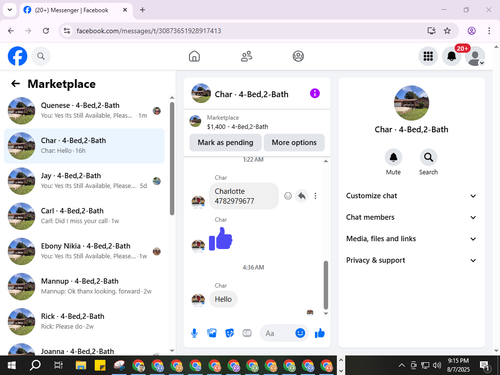
Task: Open Windows taskbar search
Action: pyautogui.click(x=35, y=365)
